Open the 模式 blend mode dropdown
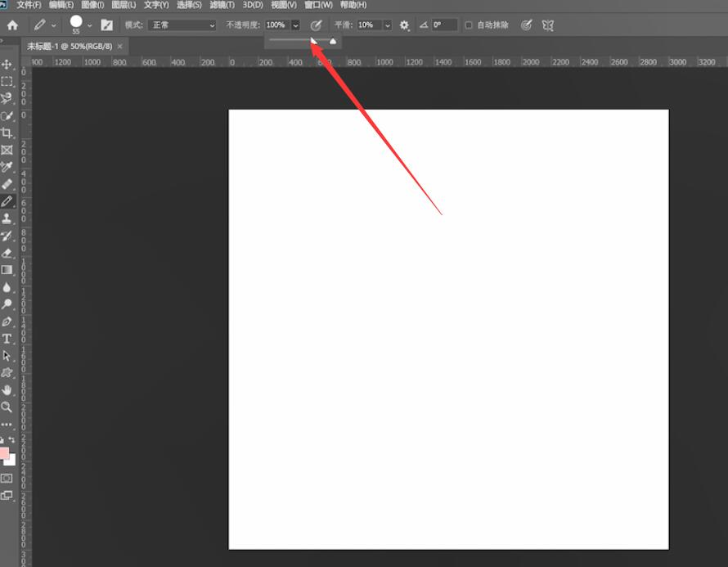Screen dimensions: 728x567 (182, 25)
